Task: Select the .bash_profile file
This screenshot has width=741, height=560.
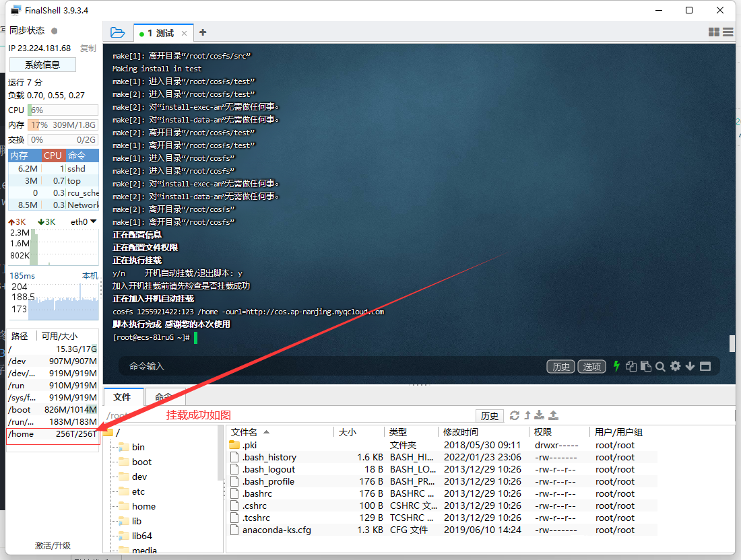Action: point(443,482)
